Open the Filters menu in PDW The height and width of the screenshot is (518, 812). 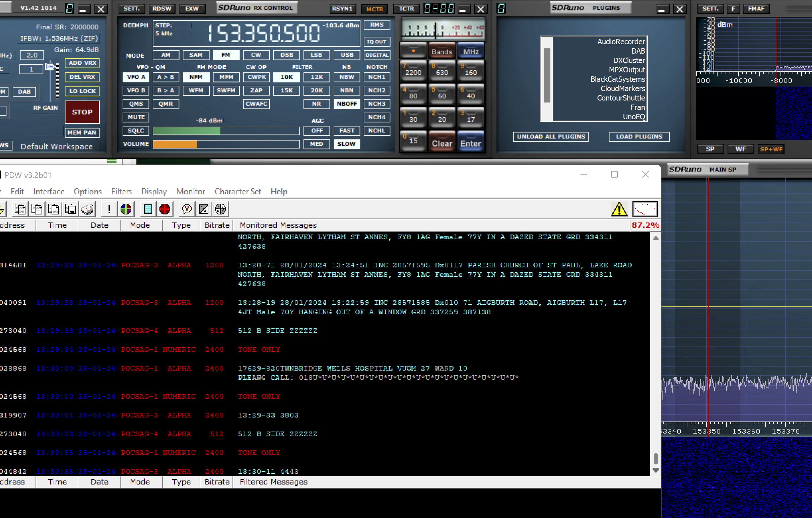[x=121, y=192]
